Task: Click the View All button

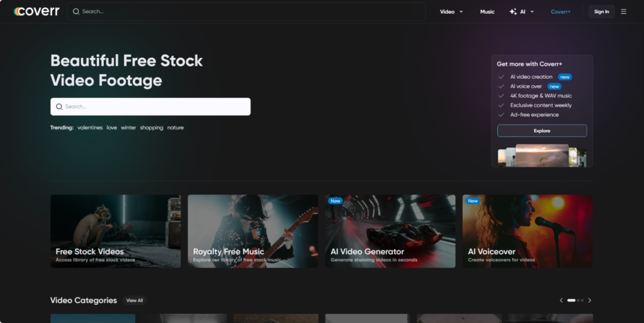Action: pos(134,300)
